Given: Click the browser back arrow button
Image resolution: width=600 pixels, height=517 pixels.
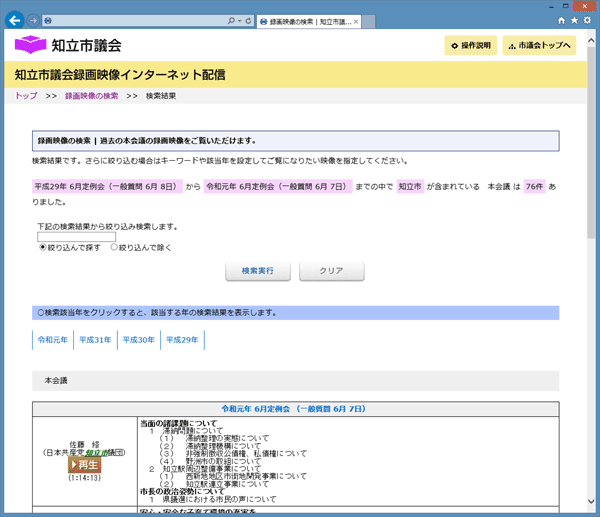Looking at the screenshot, I should [15, 20].
